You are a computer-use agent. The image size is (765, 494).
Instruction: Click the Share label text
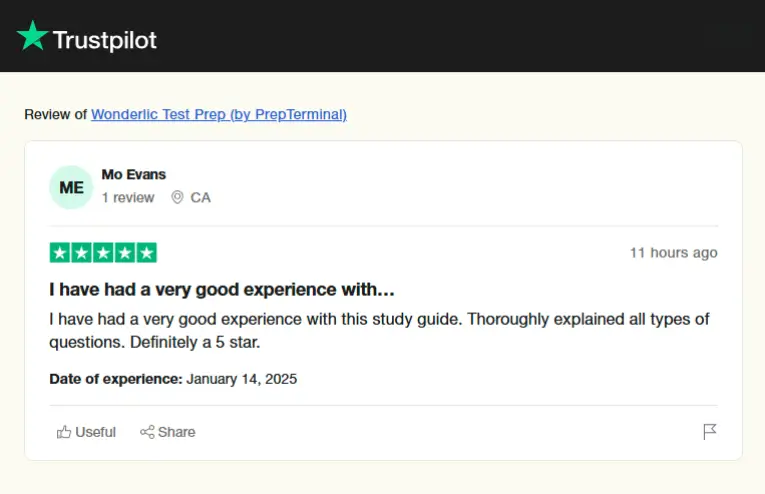(x=177, y=432)
